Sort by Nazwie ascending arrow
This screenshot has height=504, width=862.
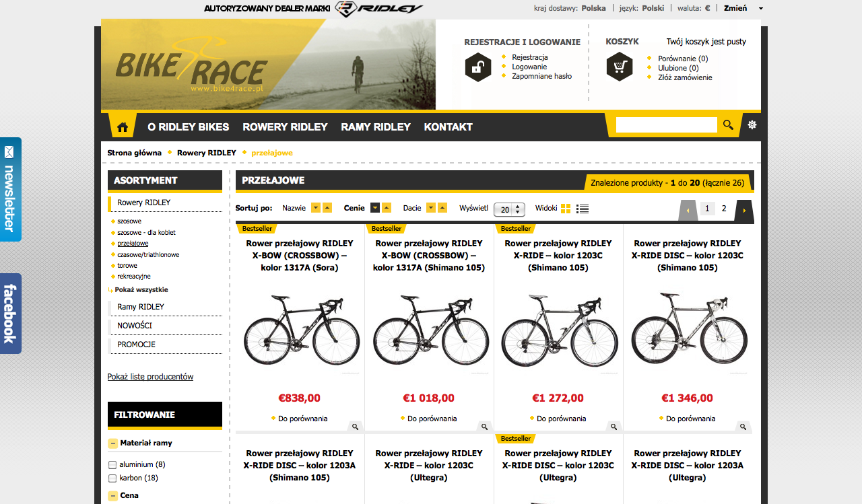tap(327, 208)
